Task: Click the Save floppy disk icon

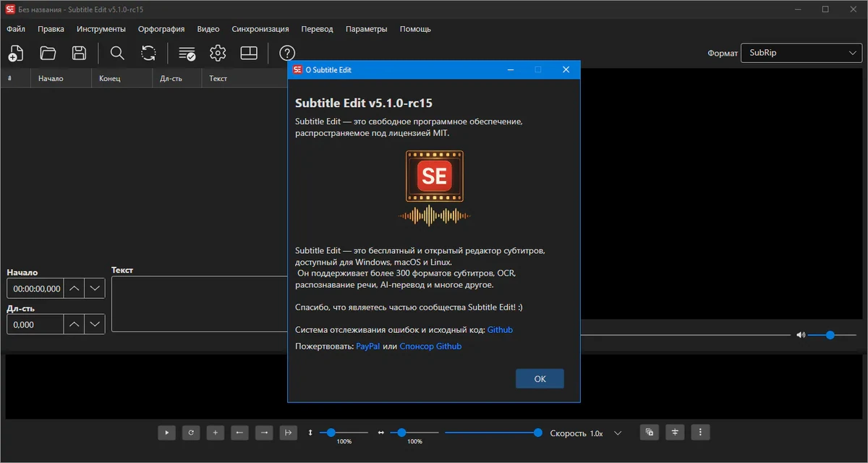Action: (x=80, y=53)
